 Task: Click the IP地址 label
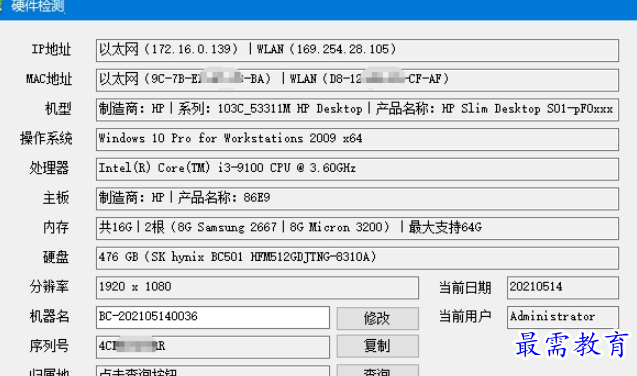[51, 50]
